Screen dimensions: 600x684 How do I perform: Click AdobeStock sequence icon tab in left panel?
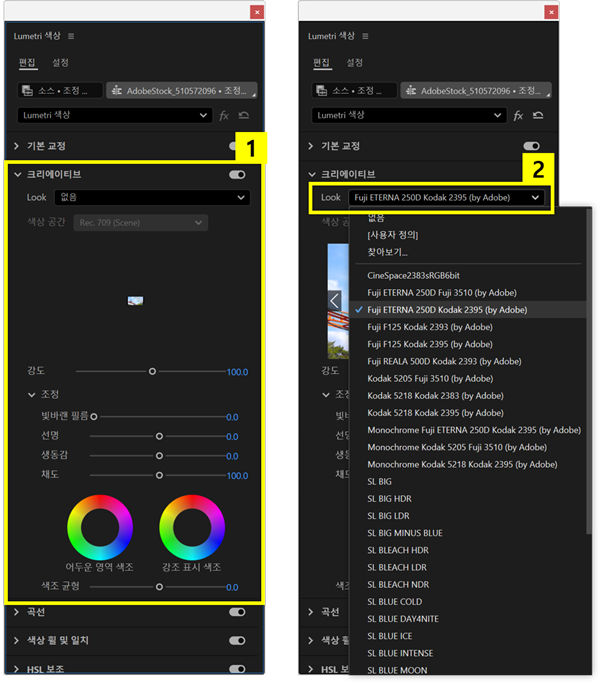click(182, 91)
